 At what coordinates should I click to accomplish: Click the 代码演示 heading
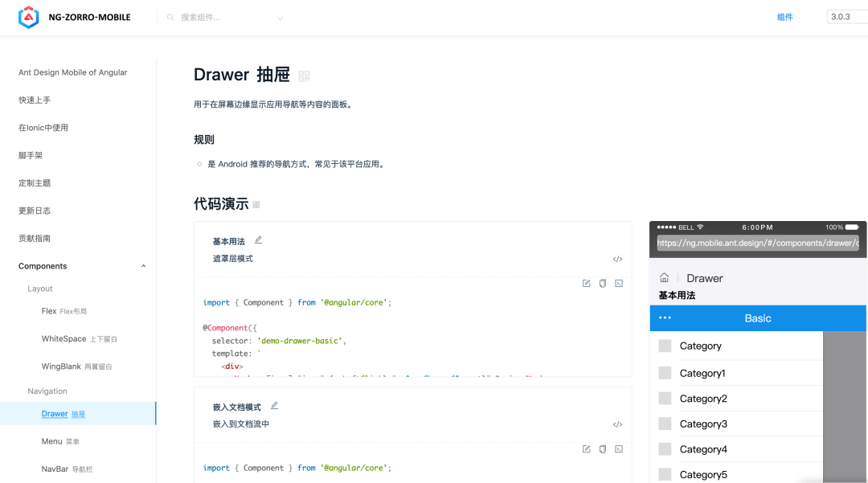(221, 203)
